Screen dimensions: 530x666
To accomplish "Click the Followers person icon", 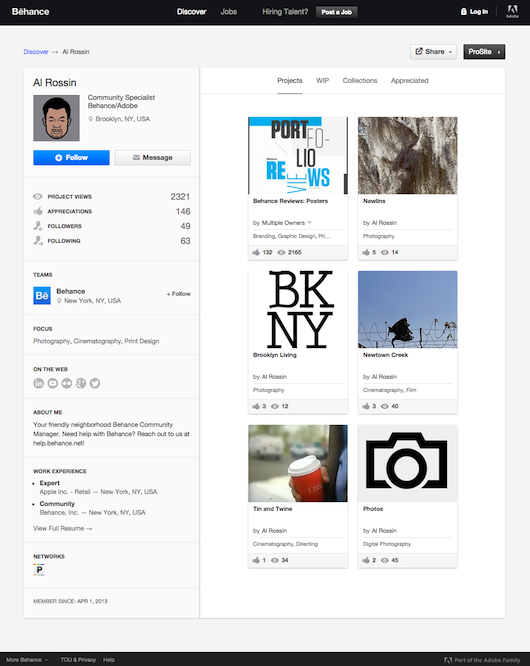I will (38, 226).
